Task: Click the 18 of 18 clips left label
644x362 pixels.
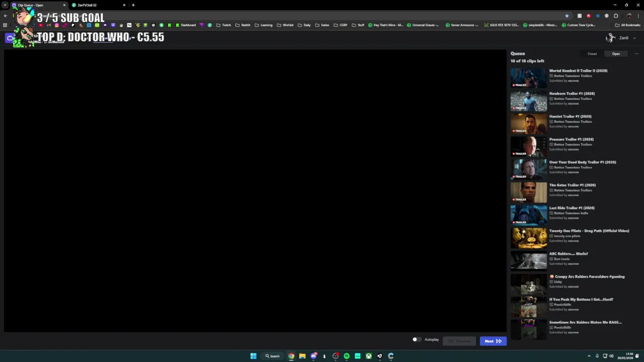Action: pos(527,61)
